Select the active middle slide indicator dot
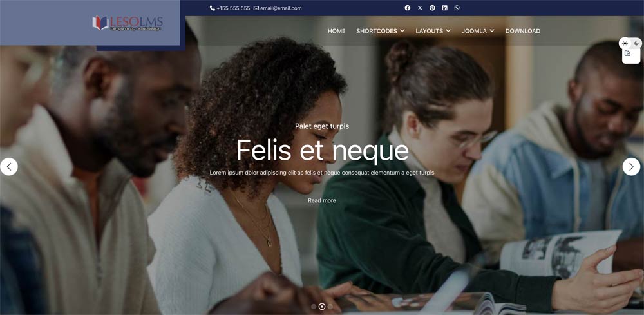Image resolution: width=644 pixels, height=315 pixels. point(322,307)
